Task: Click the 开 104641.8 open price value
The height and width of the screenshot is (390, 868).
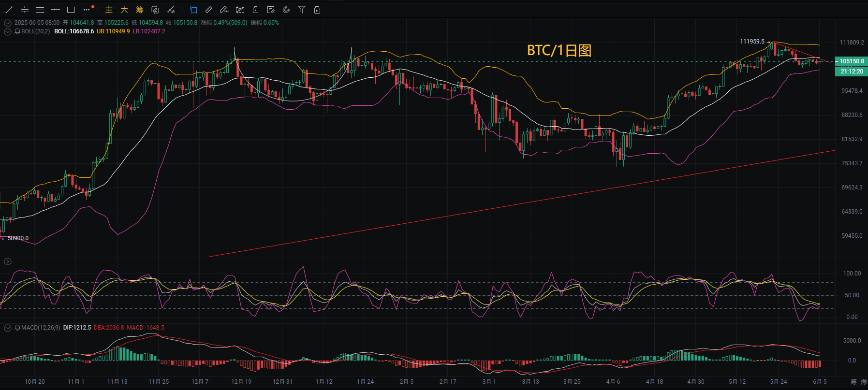Action: [78, 23]
